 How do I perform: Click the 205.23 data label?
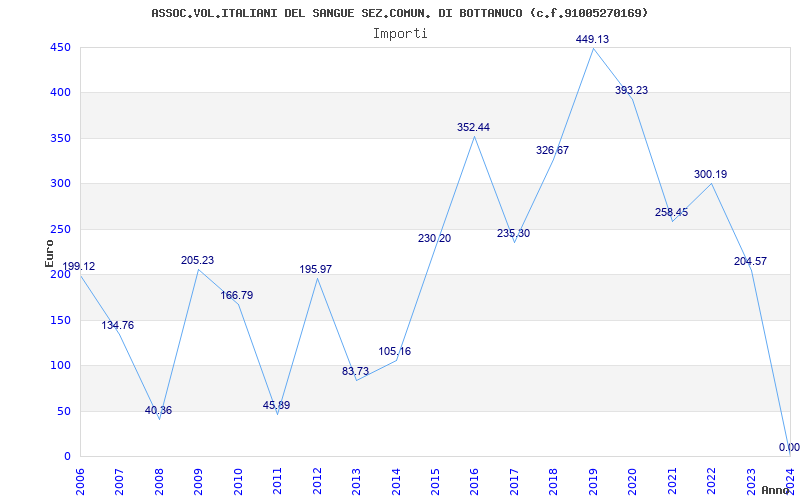197,261
